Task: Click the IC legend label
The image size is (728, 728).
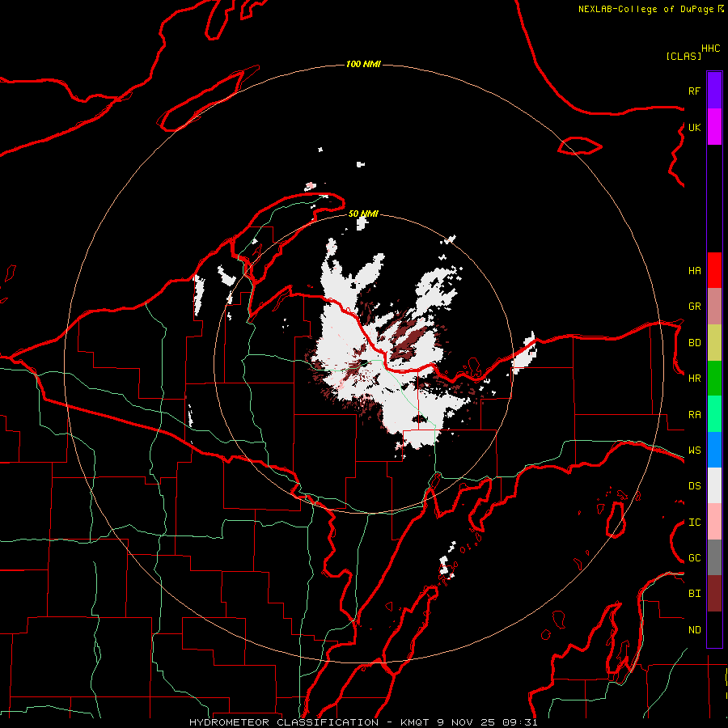Action: tap(694, 523)
